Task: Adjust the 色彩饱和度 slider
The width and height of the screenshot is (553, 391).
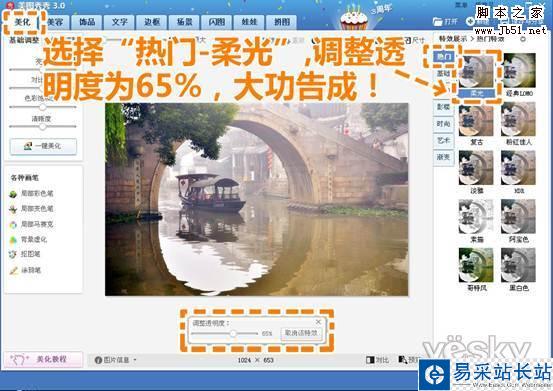Action: (x=43, y=107)
